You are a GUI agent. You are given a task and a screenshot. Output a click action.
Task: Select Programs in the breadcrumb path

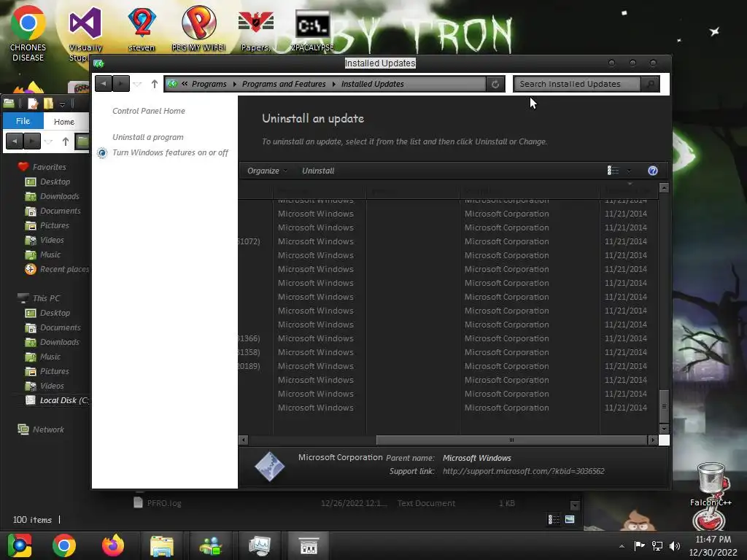[x=209, y=84]
